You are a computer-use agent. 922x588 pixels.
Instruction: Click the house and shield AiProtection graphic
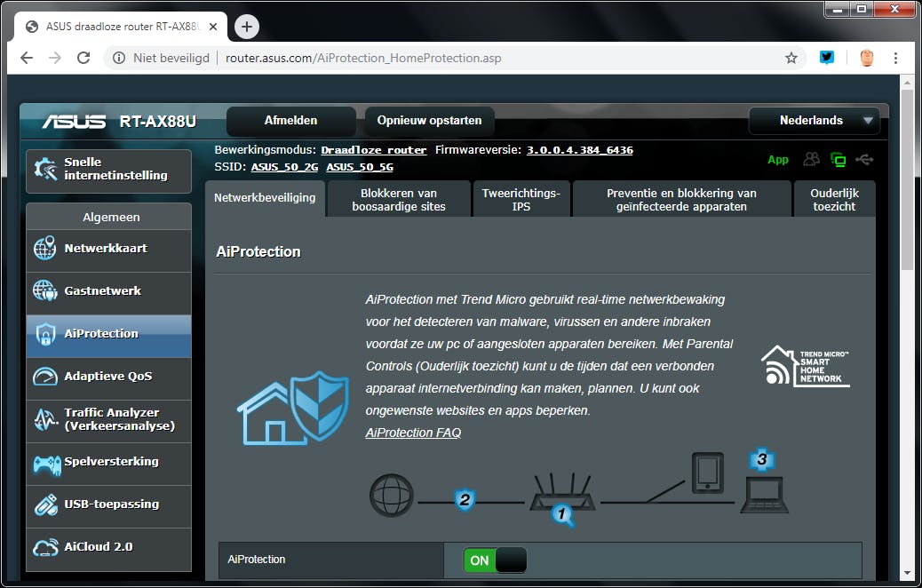[x=293, y=408]
